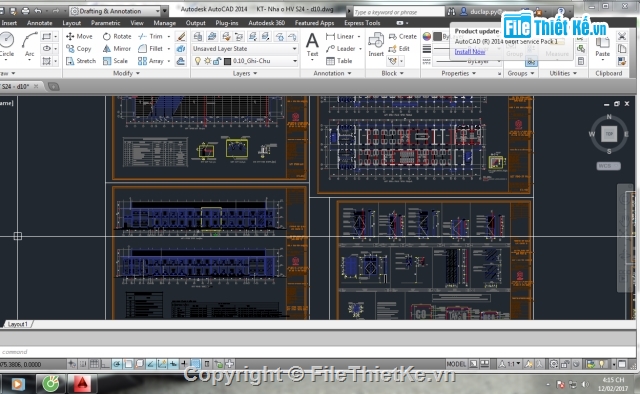Select the Leader tool
This screenshot has width=640, height=394.
tap(341, 49)
